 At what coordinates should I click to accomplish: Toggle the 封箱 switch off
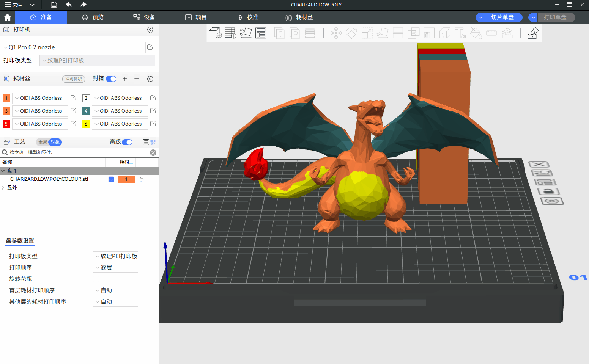[x=111, y=79]
